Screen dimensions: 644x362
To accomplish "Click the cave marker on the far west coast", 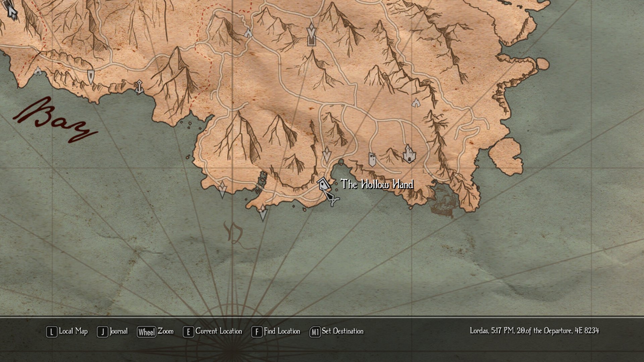I will coord(38,71).
